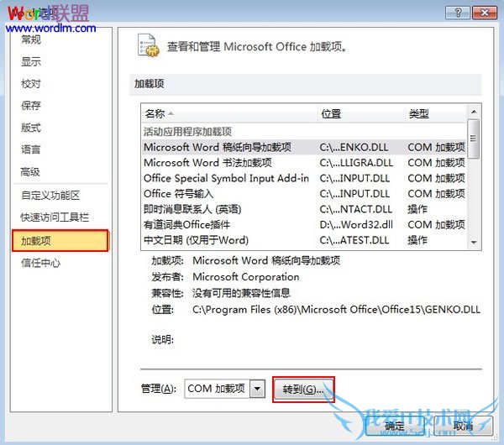The image size is (504, 445).
Task: Click the 转到(G)... button
Action: [303, 390]
